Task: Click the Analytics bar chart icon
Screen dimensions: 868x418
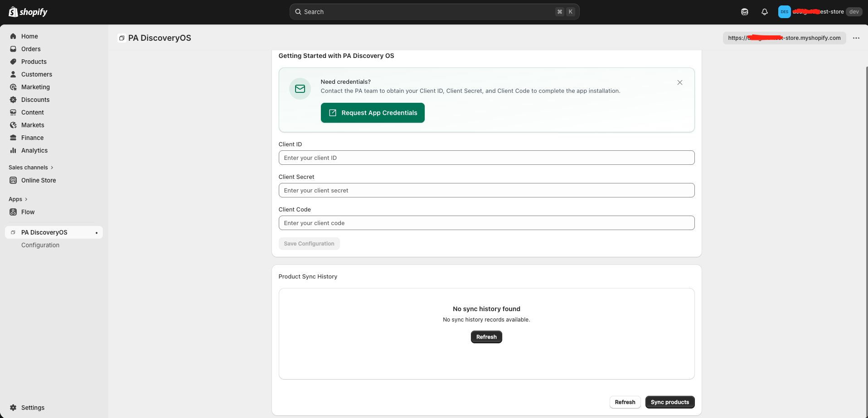Action: (13, 150)
